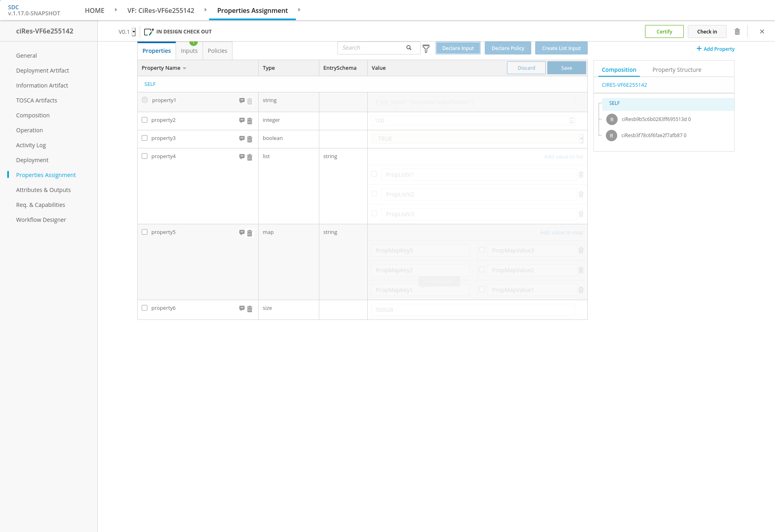
Task: Click the Certify button
Action: pyautogui.click(x=664, y=31)
